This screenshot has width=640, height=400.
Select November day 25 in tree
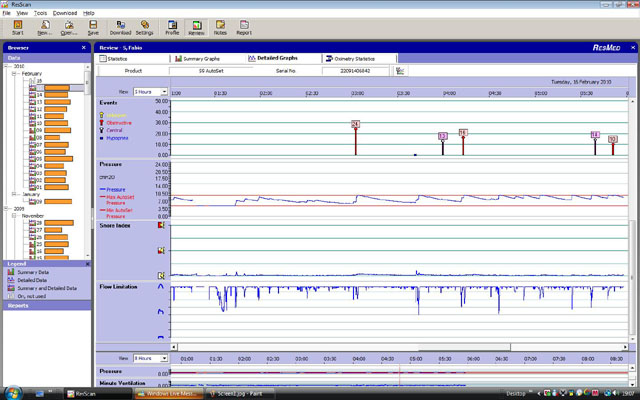pyautogui.click(x=49, y=244)
